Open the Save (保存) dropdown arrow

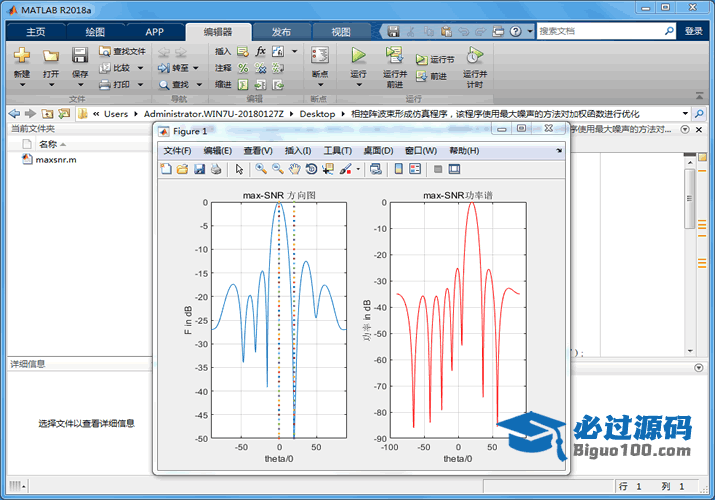tap(80, 85)
